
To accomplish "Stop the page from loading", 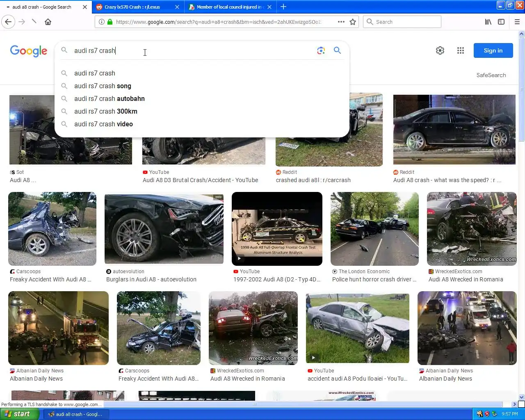I will tap(34, 22).
